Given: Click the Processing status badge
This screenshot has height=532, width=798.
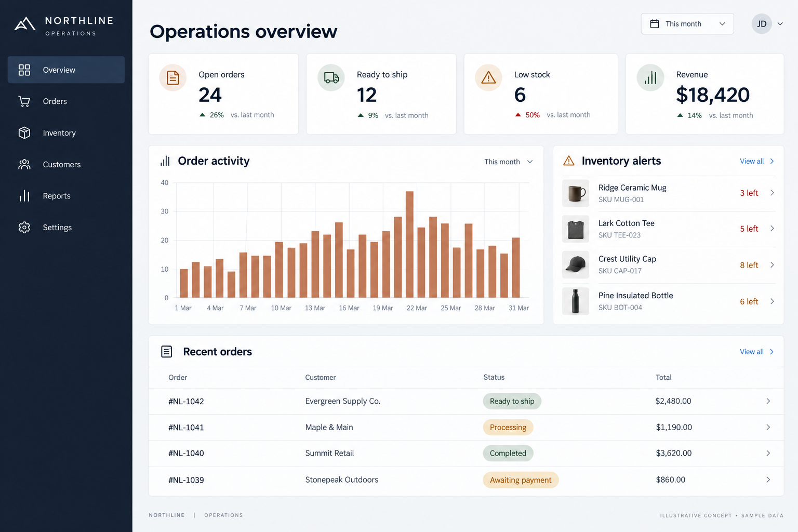Looking at the screenshot, I should click(x=508, y=427).
